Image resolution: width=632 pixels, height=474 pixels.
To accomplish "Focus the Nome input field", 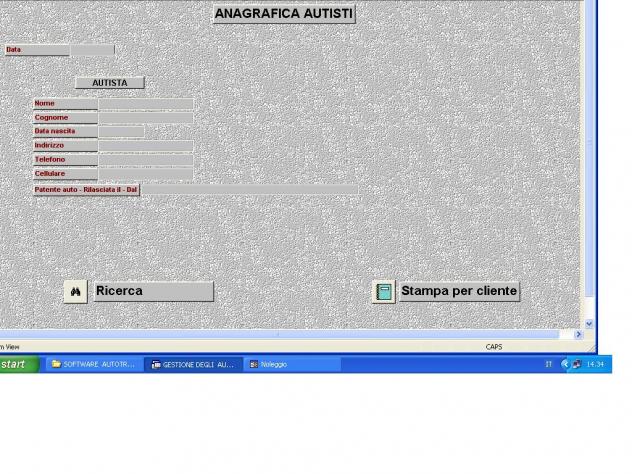I will point(146,104).
